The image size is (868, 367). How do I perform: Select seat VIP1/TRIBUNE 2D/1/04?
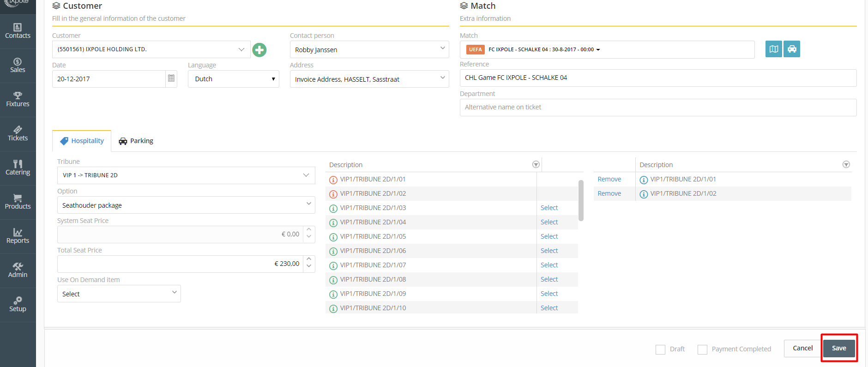pos(549,222)
